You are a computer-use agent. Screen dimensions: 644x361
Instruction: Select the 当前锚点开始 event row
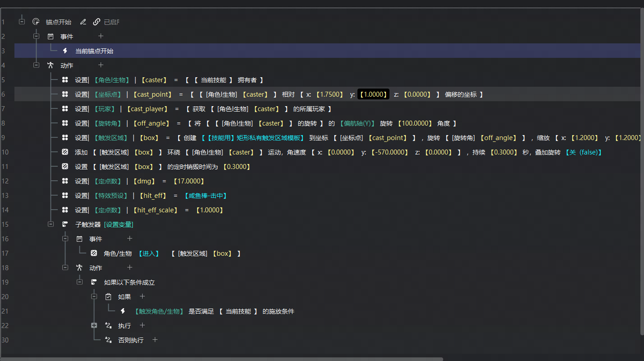click(328, 51)
